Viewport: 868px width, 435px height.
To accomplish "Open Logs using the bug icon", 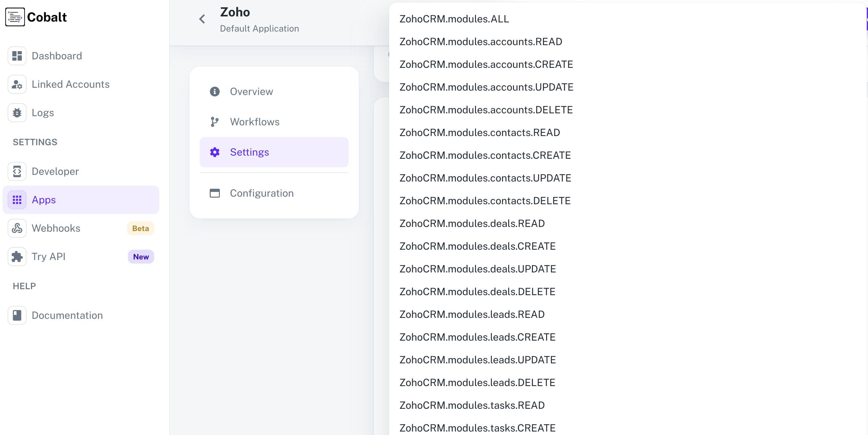I will [x=17, y=112].
